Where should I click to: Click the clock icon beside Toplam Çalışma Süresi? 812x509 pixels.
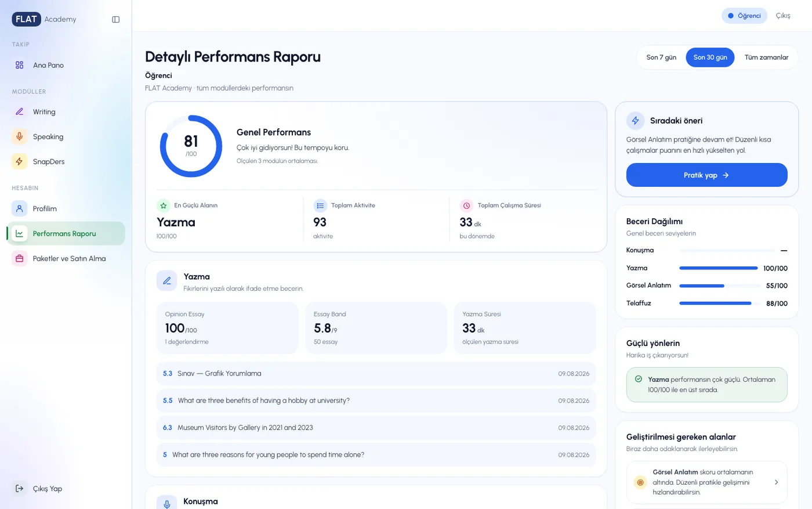(466, 205)
